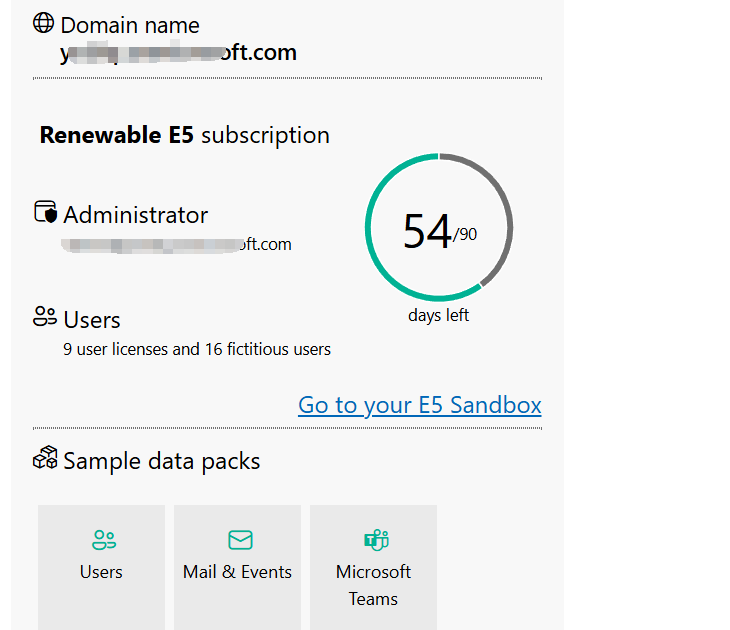This screenshot has height=630, width=730.
Task: Click the 54 days count in the ring
Action: coord(427,231)
